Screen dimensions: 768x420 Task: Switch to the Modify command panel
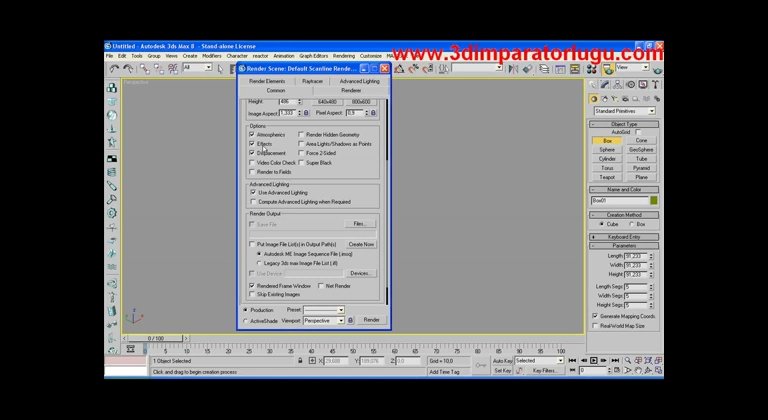[x=605, y=85]
